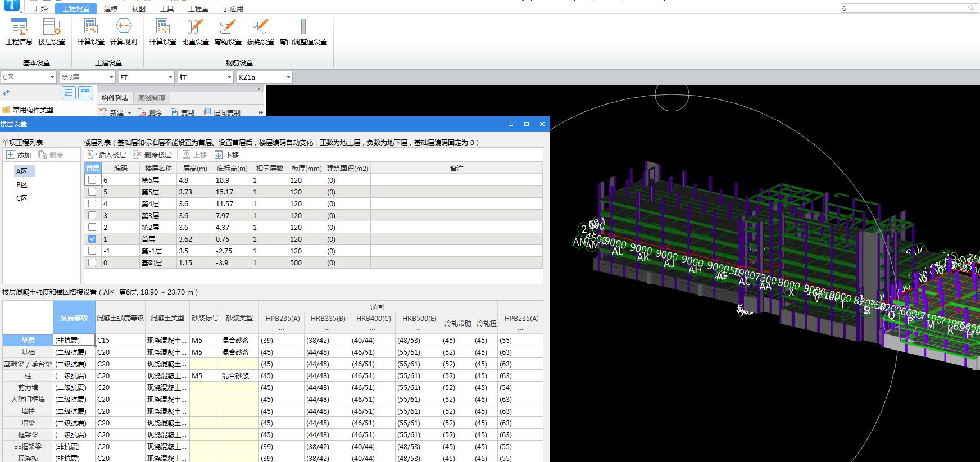This screenshot has height=462, width=980.
Task: Click 抗震等级 column header
Action: coord(74,318)
